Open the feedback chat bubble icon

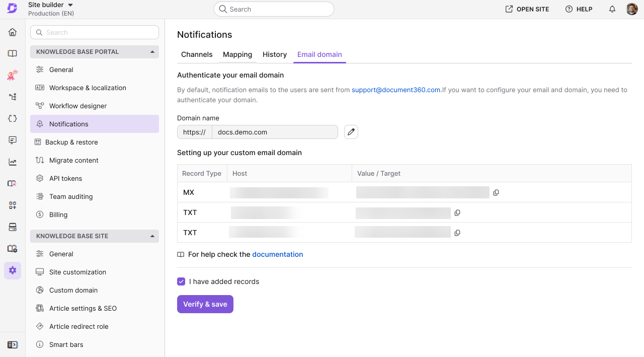click(13, 140)
